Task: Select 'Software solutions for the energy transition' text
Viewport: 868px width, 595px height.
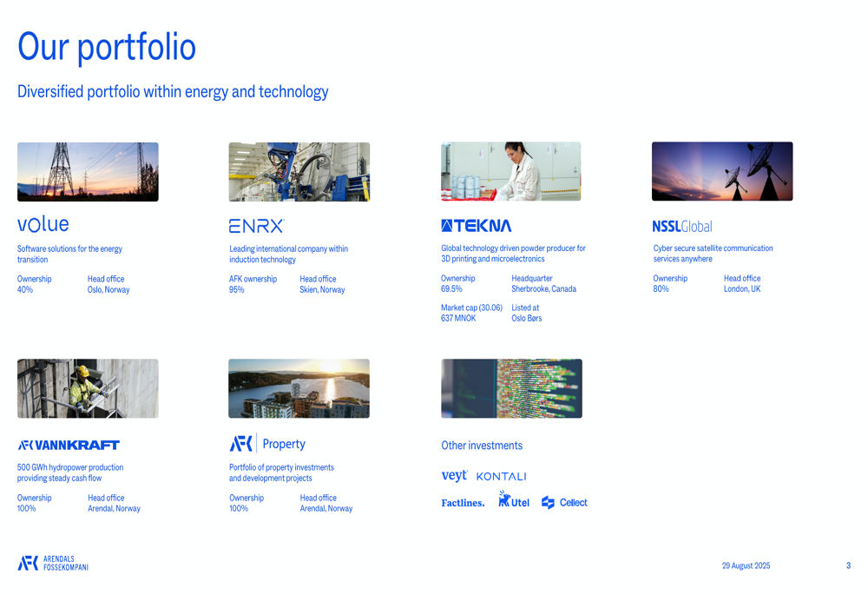Action: [x=69, y=255]
